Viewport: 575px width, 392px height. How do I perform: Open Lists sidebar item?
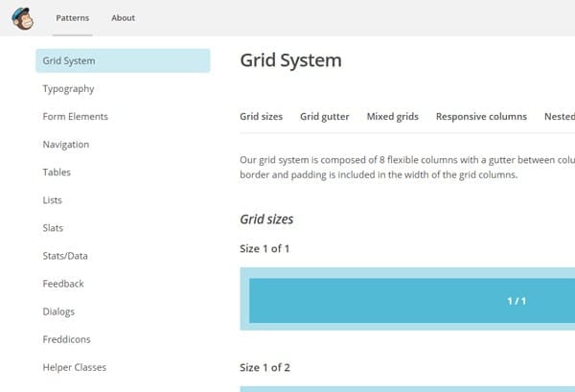(x=52, y=200)
